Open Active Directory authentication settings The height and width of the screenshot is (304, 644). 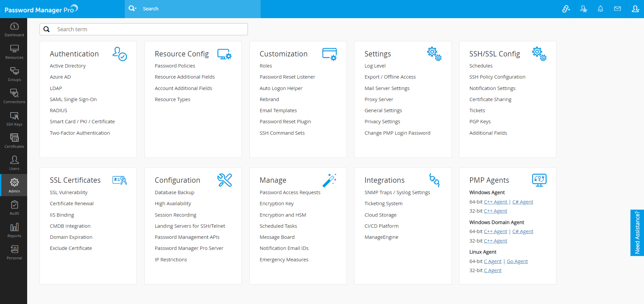click(68, 66)
